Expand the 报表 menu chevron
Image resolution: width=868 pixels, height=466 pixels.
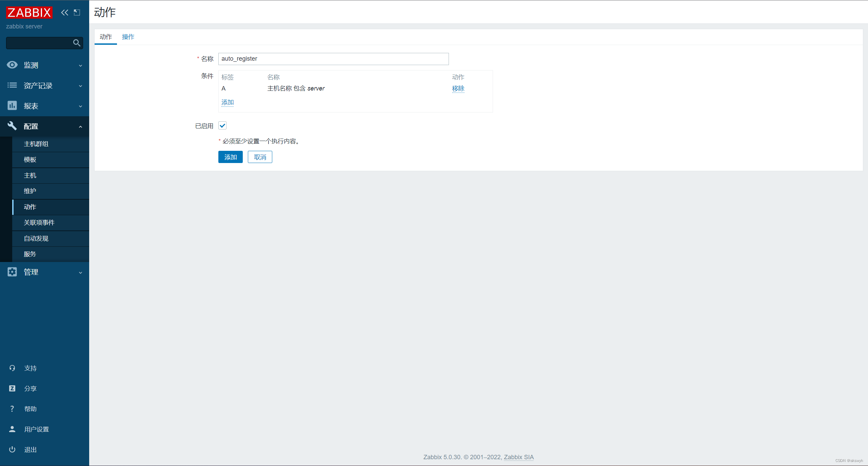point(80,106)
